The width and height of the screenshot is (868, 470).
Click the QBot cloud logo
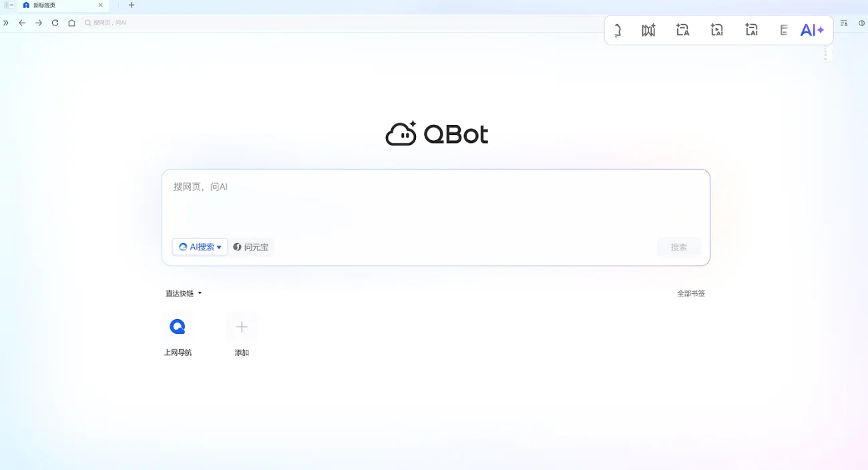(401, 133)
